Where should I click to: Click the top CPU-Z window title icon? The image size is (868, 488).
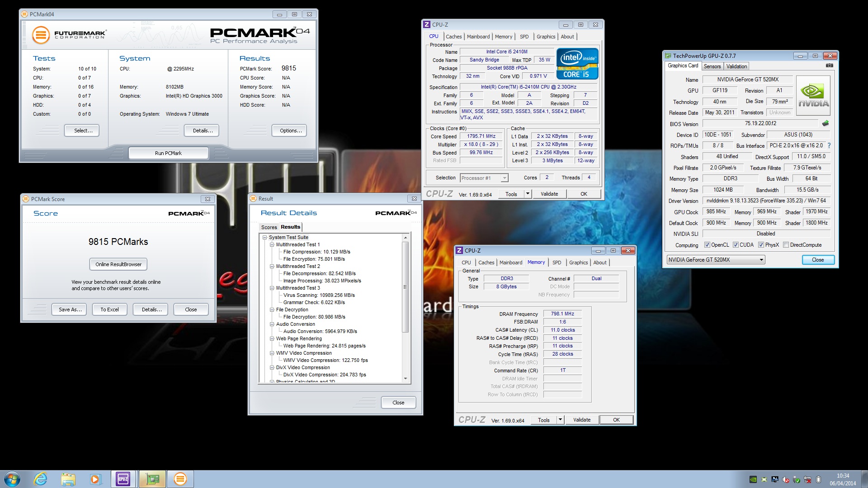[426, 25]
